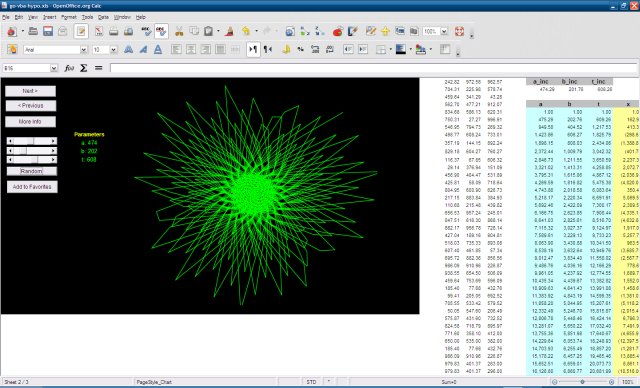Viewport: 640px width, 388px height.
Task: Select the Format Paintbrush tool
Action: coord(230,31)
